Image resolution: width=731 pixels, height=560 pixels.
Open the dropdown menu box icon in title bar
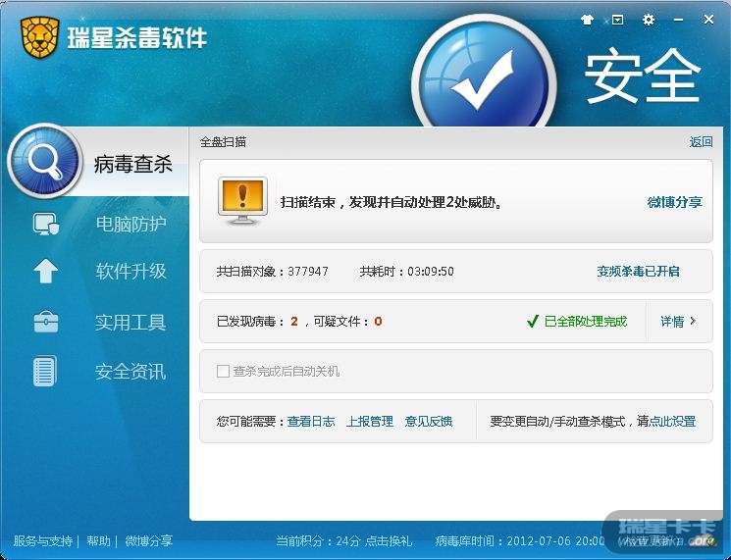pos(617,20)
